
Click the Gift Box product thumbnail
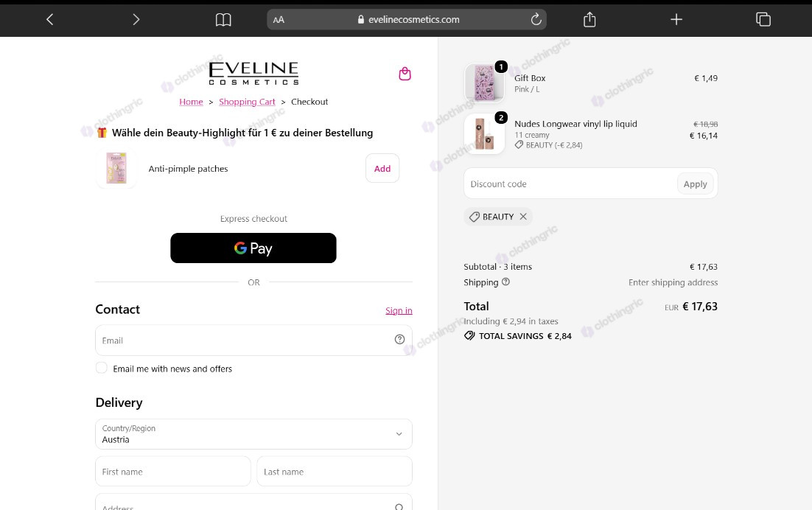click(485, 83)
